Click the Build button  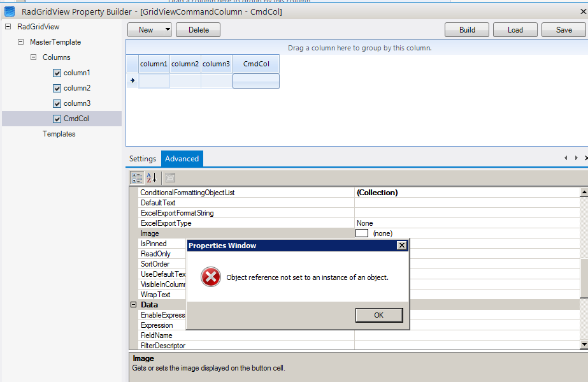(467, 29)
